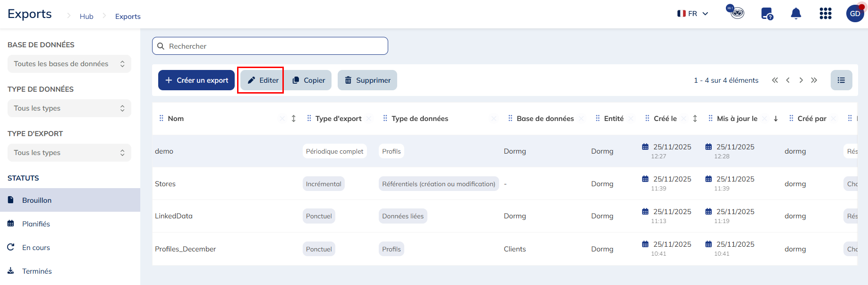This screenshot has height=285, width=868.
Task: Go to the next results page
Action: pyautogui.click(x=801, y=80)
